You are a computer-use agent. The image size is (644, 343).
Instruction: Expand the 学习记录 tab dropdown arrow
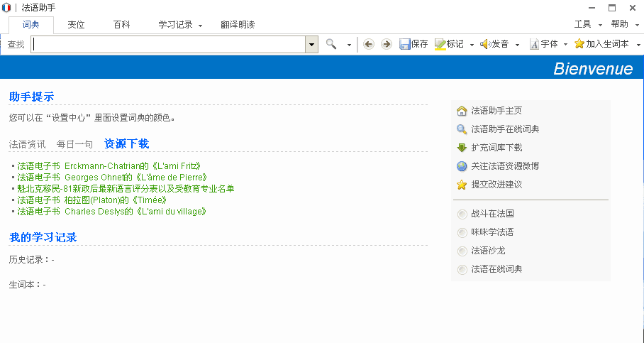[x=201, y=26]
